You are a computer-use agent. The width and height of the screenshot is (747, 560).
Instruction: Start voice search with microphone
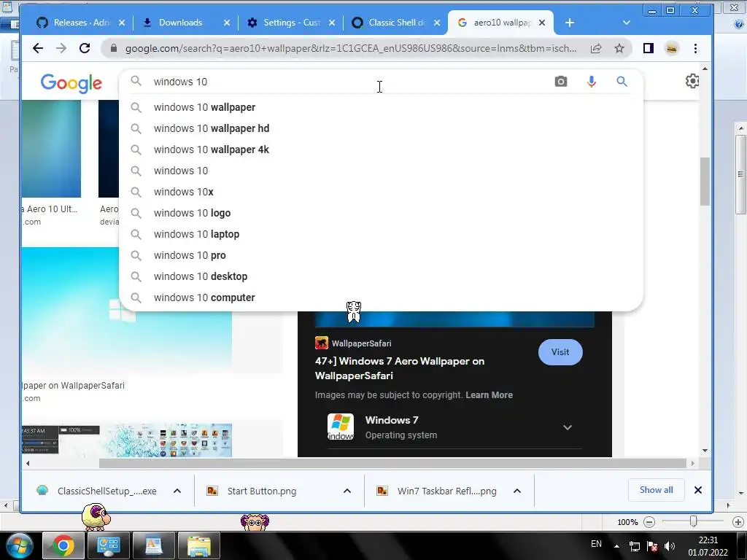pos(591,82)
